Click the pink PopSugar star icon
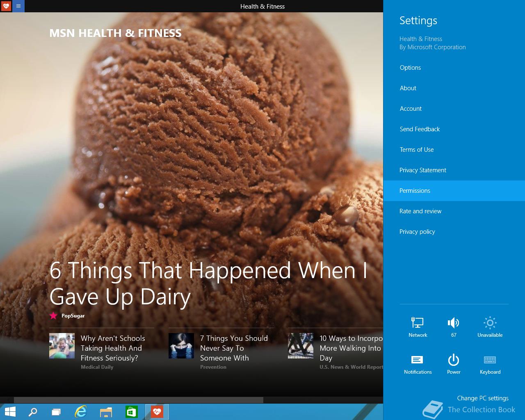525x420 pixels. pyautogui.click(x=53, y=315)
